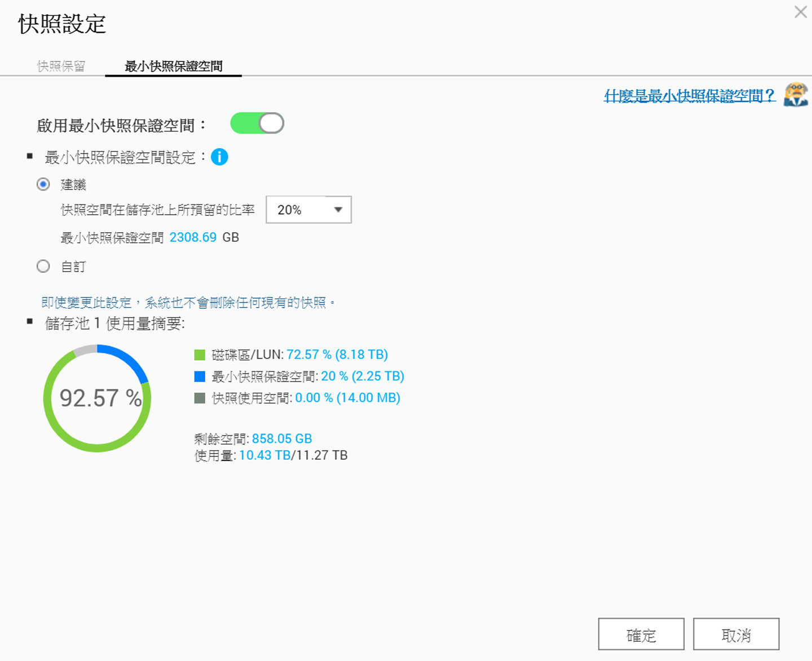
Task: Disable the 啟用最小快照保證空間 toggle
Action: pos(257,123)
